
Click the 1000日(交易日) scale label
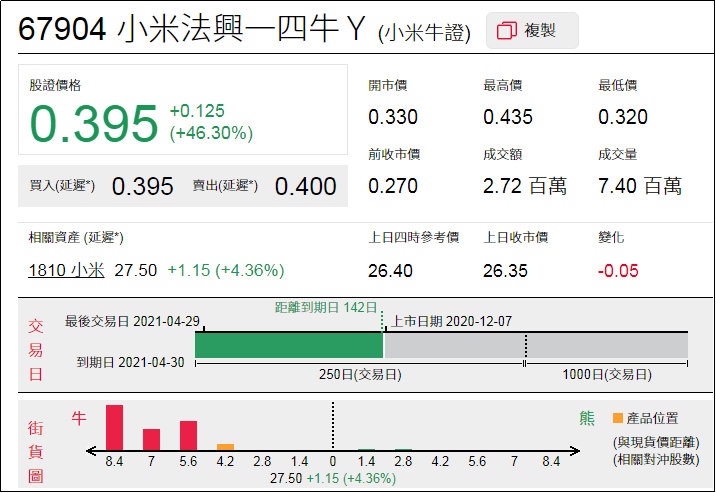[x=607, y=375]
